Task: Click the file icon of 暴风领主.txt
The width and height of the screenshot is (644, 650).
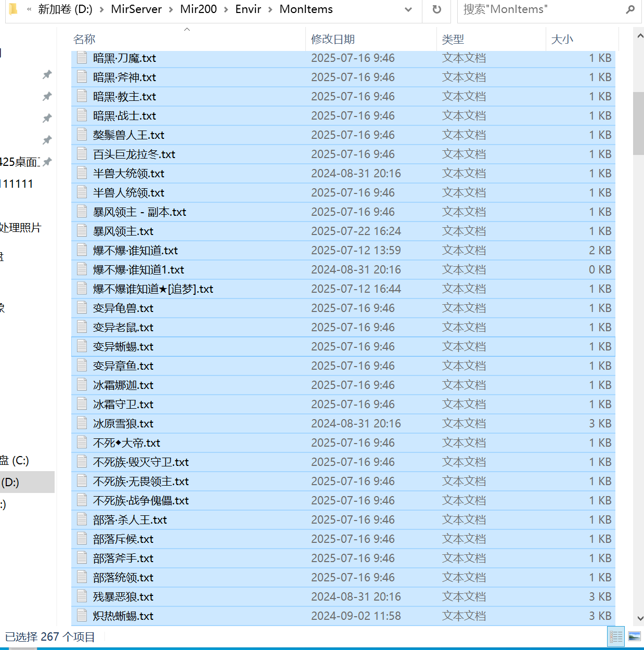Action: click(x=82, y=231)
